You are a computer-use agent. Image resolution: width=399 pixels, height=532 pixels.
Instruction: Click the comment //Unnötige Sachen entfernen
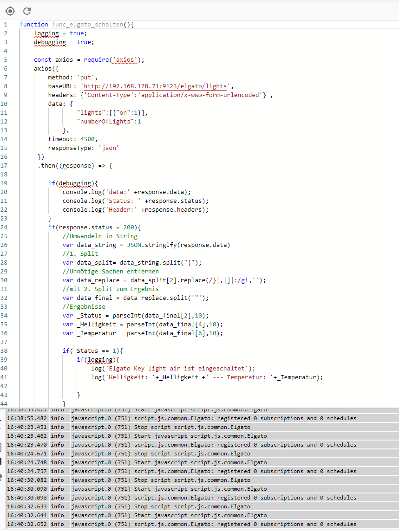tap(111, 272)
